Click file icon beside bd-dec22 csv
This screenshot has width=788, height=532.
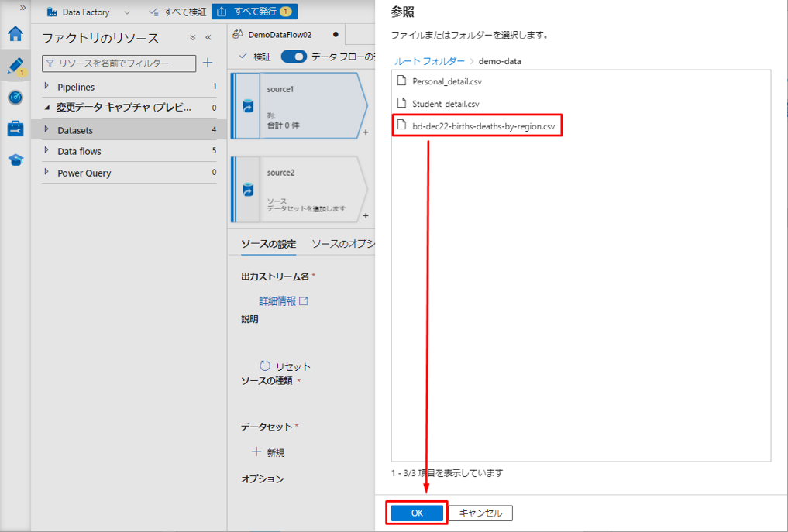[401, 125]
